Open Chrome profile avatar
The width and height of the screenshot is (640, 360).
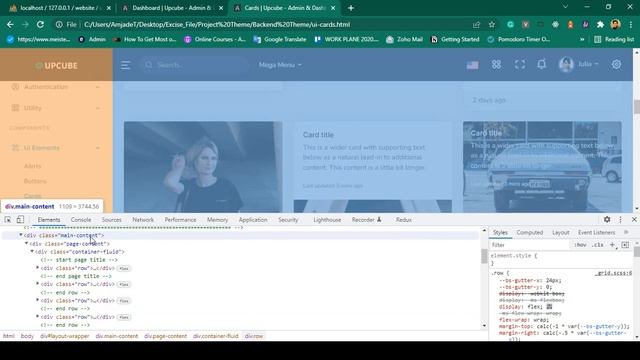[616, 24]
